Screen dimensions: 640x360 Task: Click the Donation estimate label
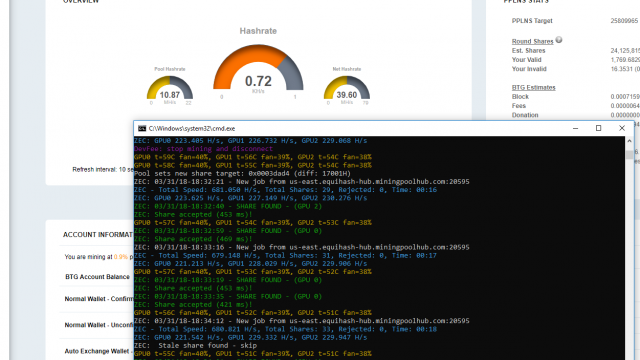(525, 115)
